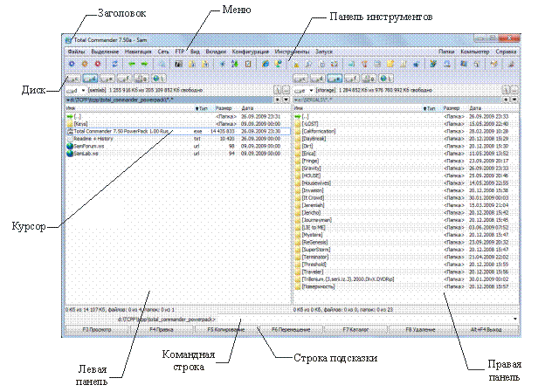Click the F8 Удаление button

point(420,329)
